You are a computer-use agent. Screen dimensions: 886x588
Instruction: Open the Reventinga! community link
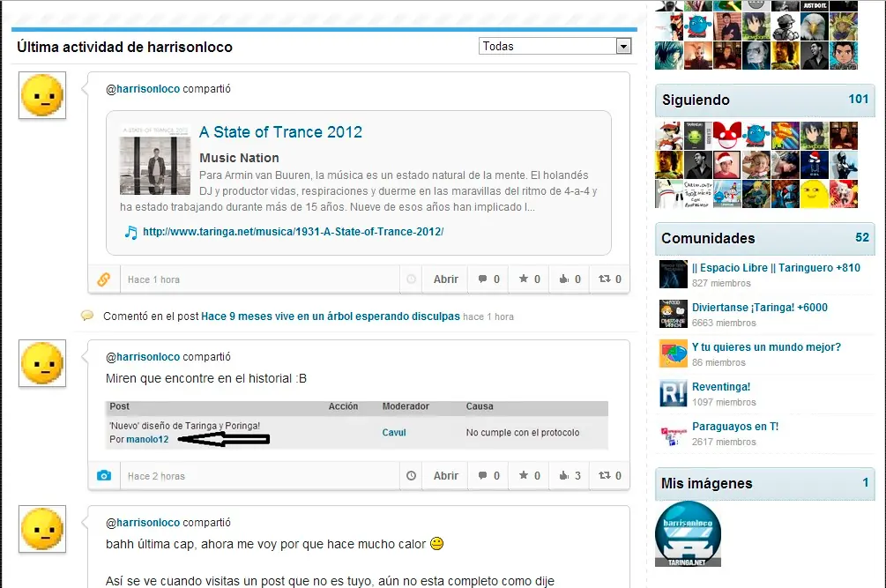click(721, 387)
